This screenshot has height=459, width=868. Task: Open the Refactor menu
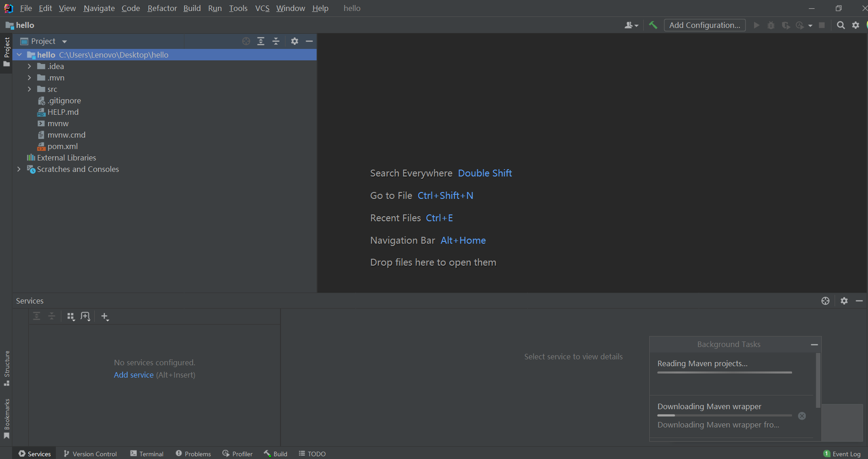[x=162, y=8]
